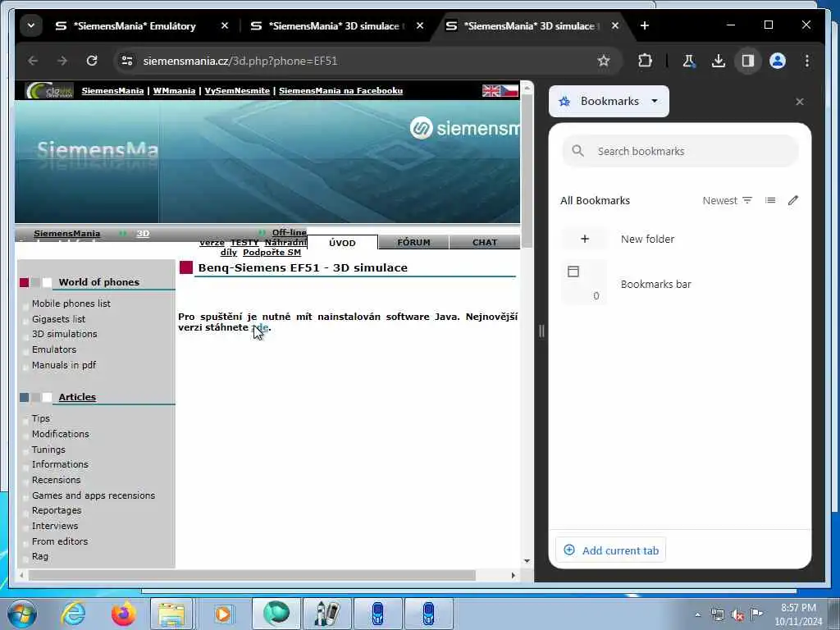Open Games and apps recensions link
This screenshot has width=840, height=630.
pyautogui.click(x=94, y=495)
